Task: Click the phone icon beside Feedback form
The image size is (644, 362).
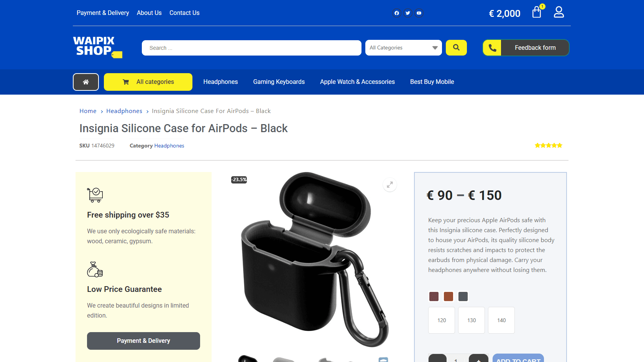Action: click(492, 48)
